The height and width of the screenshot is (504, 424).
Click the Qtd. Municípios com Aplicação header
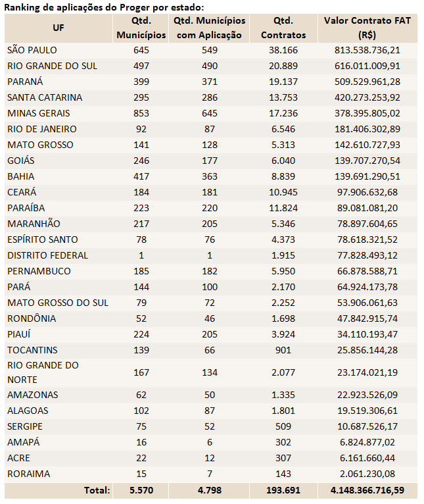point(209,28)
